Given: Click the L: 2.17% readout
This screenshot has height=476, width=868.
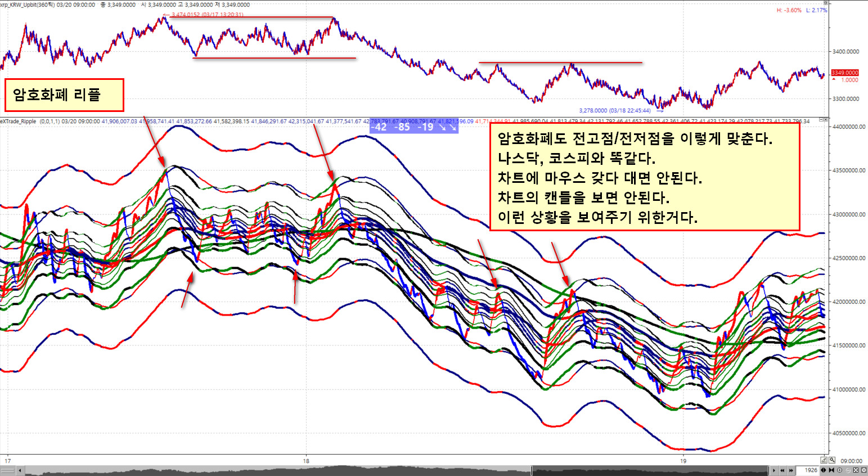Looking at the screenshot, I should pyautogui.click(x=817, y=10).
